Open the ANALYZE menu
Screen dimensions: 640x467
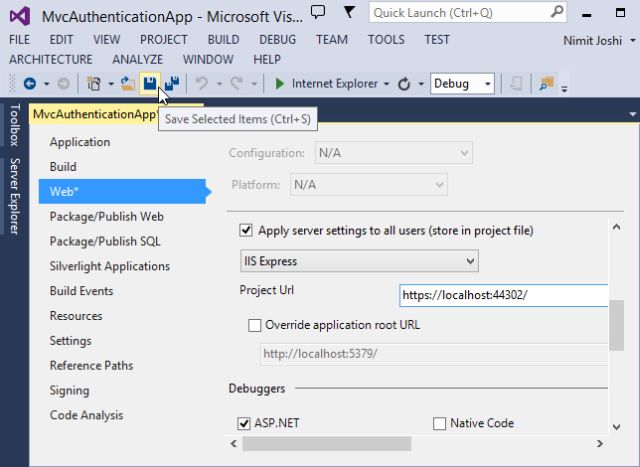[138, 59]
